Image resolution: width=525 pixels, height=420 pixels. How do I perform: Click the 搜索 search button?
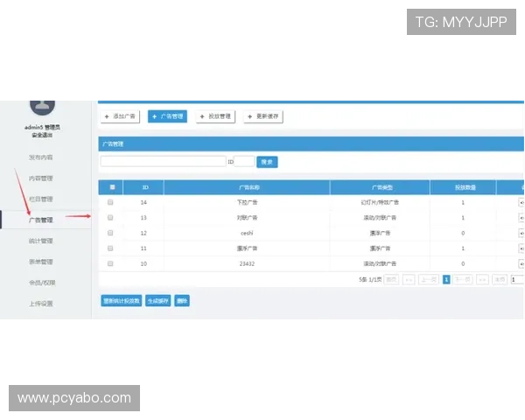point(267,162)
